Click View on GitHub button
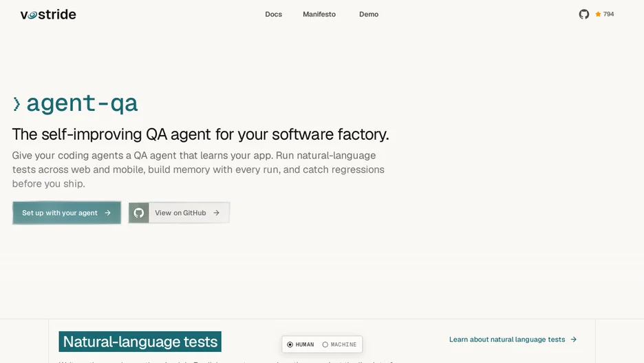 [x=179, y=213]
